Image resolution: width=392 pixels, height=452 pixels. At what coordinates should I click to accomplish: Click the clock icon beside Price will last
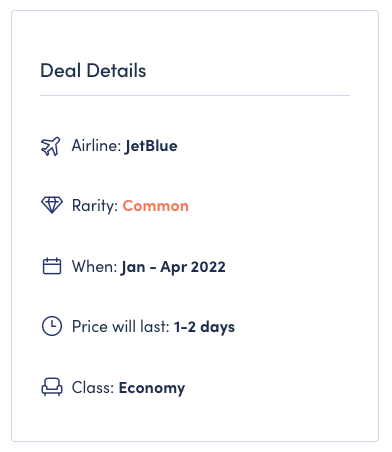52,326
